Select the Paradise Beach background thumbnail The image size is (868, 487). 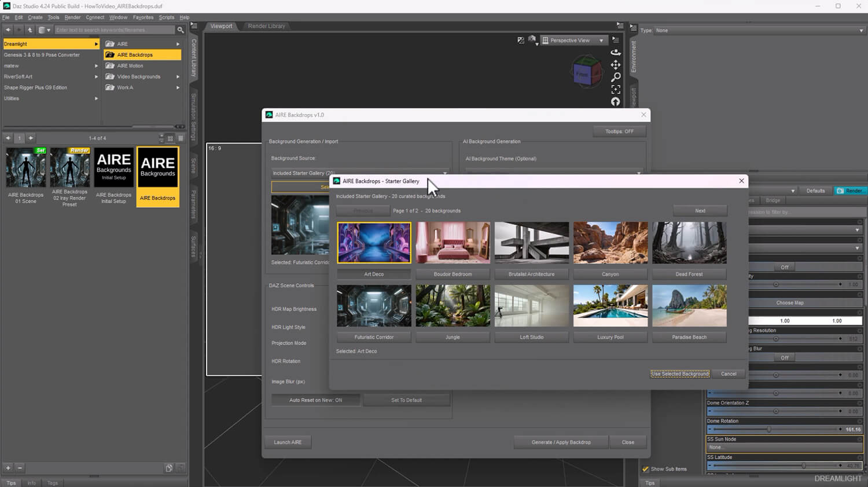(x=689, y=306)
